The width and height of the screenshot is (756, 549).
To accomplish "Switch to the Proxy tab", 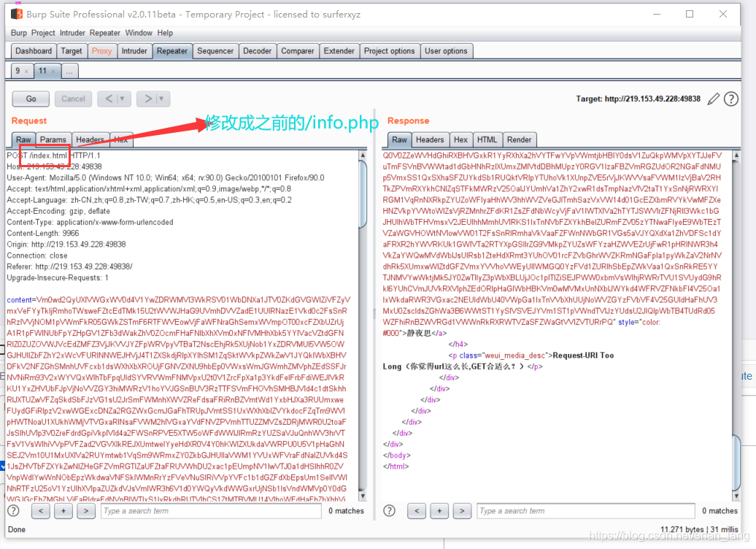I will (101, 51).
